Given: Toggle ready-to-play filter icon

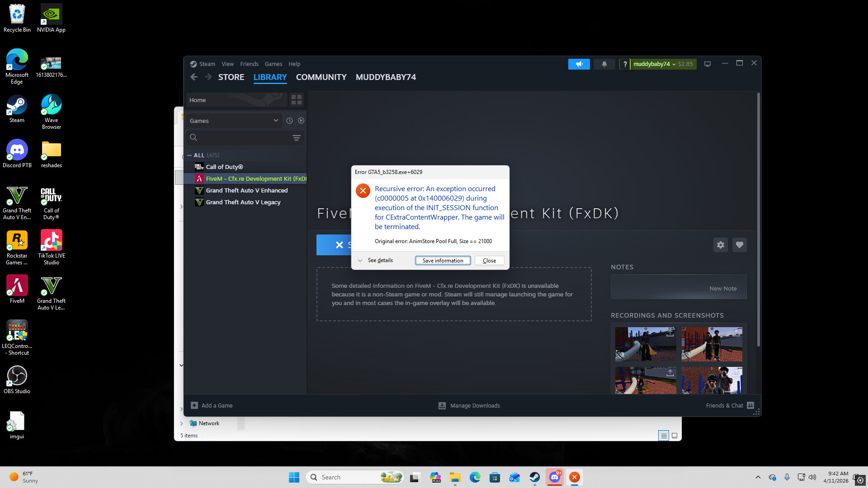Looking at the screenshot, I should pos(301,121).
